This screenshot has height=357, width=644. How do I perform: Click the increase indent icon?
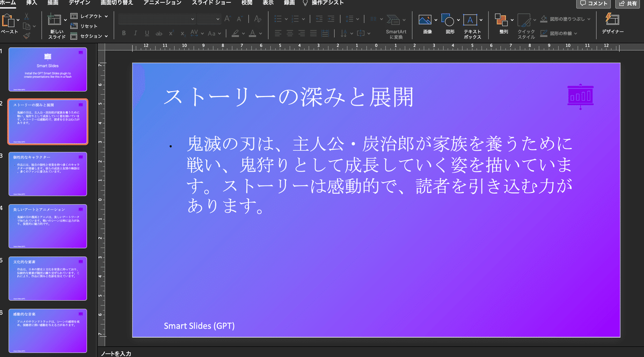click(x=332, y=19)
